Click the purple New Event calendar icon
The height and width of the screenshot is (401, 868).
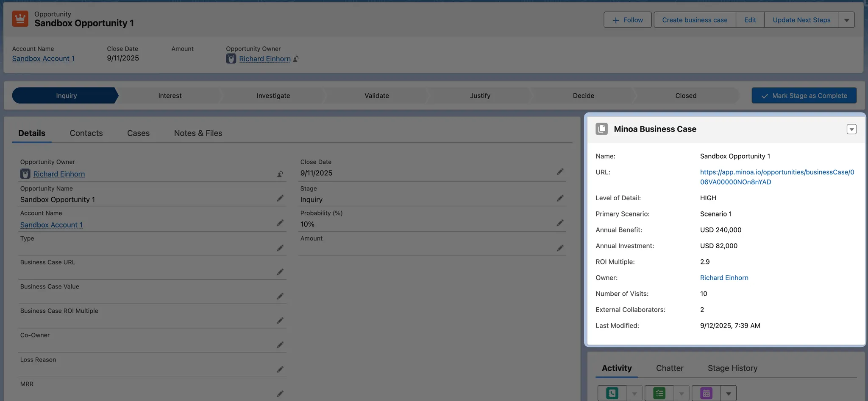[706, 393]
